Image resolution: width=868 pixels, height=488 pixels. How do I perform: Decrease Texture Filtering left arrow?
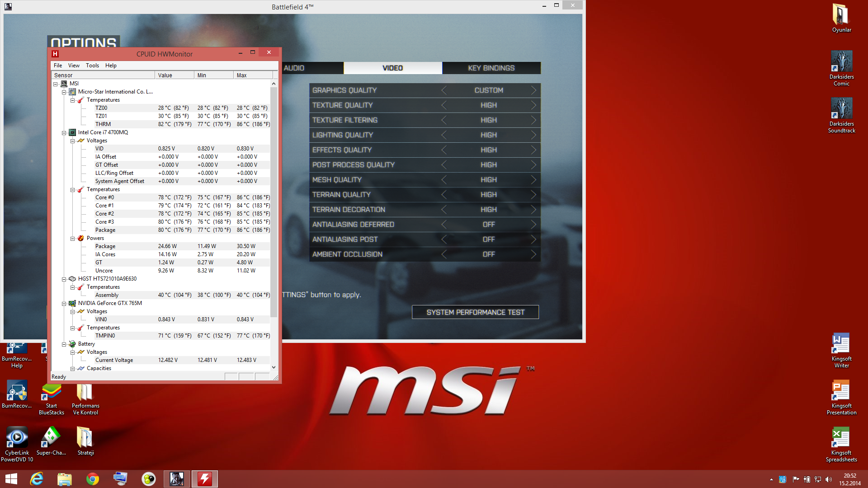444,120
